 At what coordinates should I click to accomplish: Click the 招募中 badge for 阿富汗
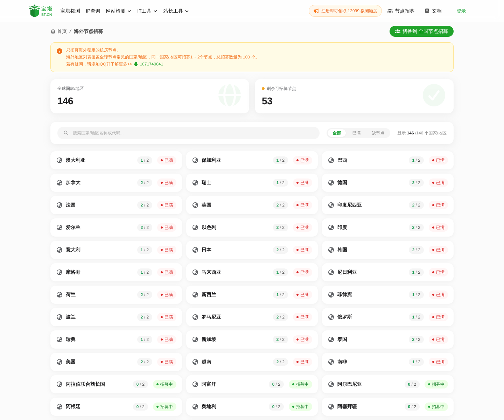(300, 384)
